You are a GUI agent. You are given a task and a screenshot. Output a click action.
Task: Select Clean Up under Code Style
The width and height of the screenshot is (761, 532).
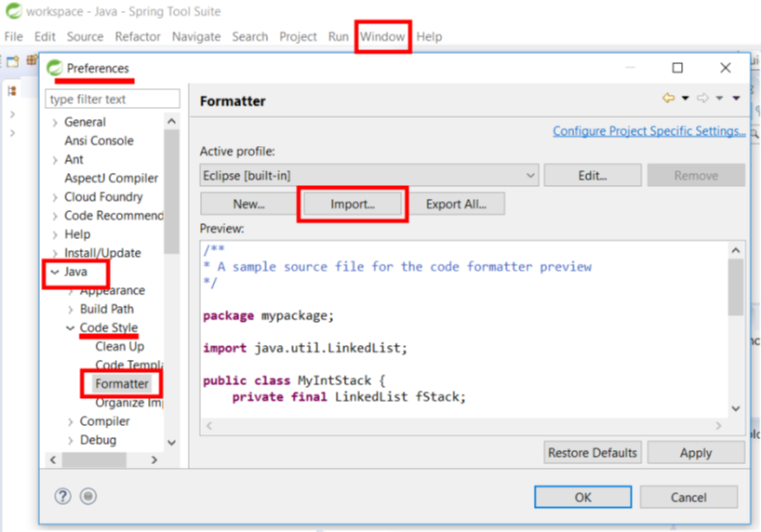coord(119,347)
